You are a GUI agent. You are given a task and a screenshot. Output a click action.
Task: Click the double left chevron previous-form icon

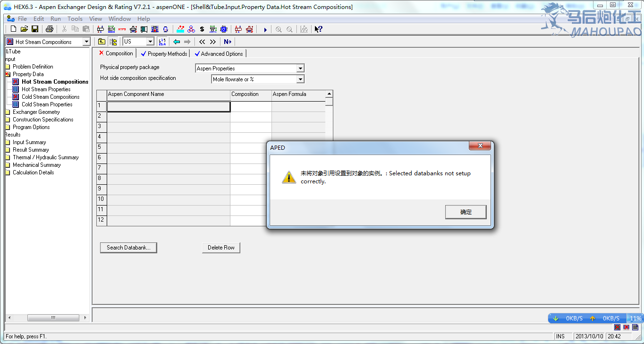[x=202, y=42]
